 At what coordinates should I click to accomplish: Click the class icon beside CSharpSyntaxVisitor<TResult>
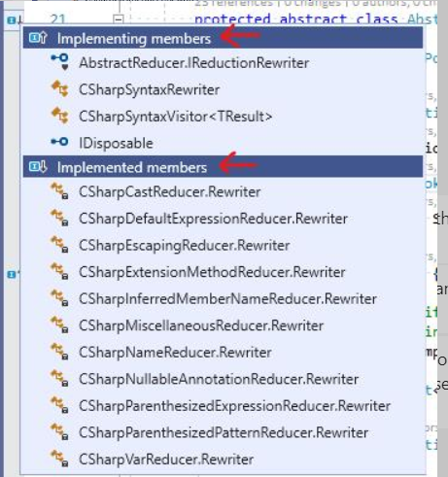click(x=60, y=116)
